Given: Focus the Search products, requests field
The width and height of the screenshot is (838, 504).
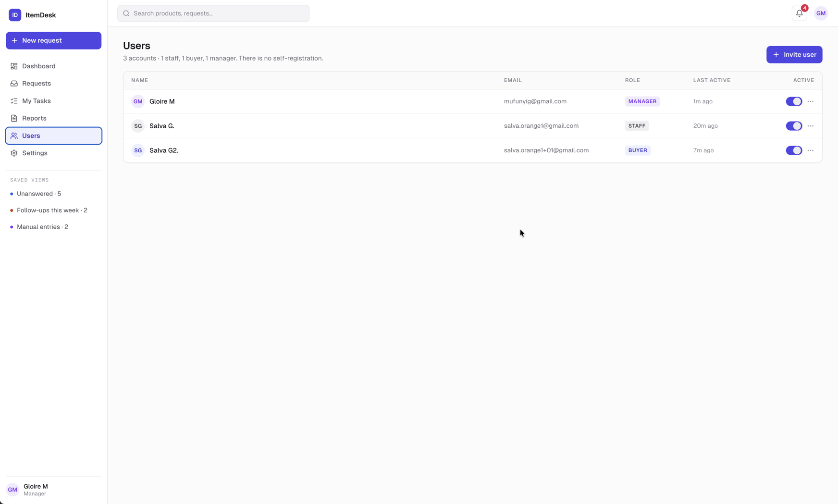Looking at the screenshot, I should 213,13.
